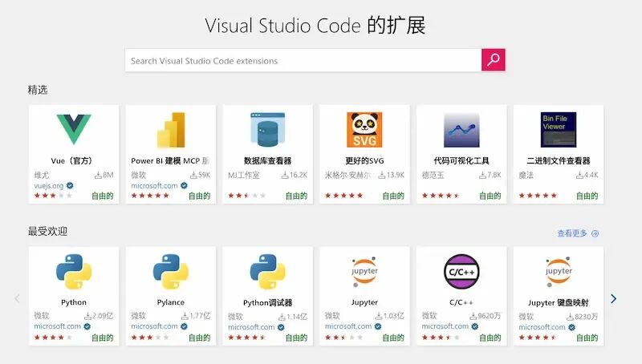Open the Vue (官方) extension logo
Viewport: 642px width, 364px height.
pos(74,129)
